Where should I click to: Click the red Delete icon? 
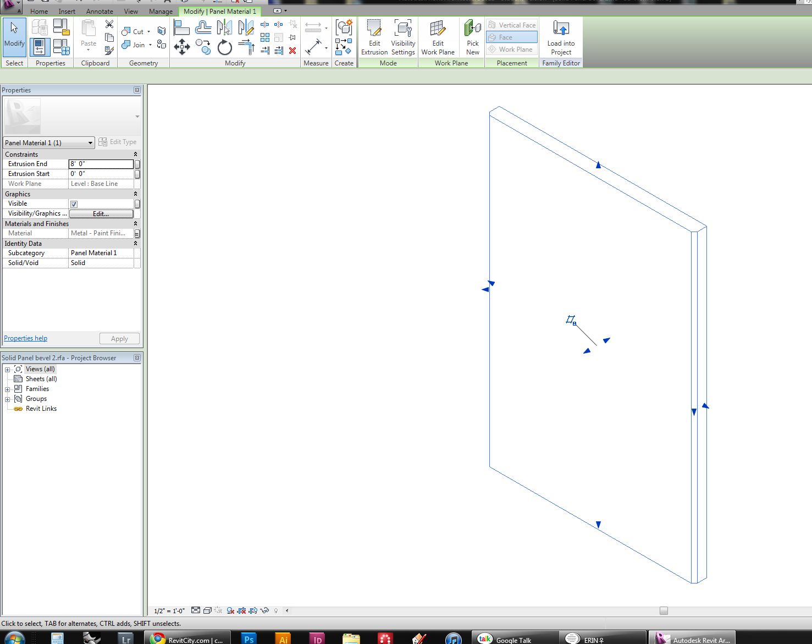point(292,51)
